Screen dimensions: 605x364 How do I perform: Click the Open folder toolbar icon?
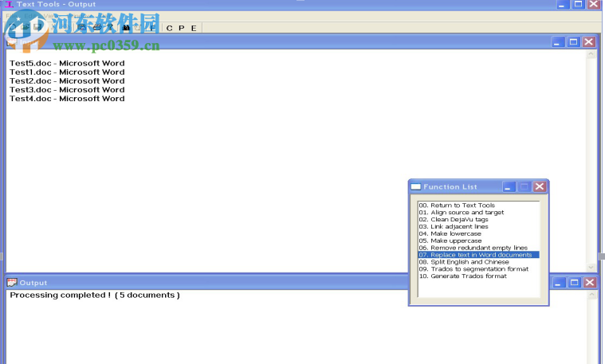[25, 27]
